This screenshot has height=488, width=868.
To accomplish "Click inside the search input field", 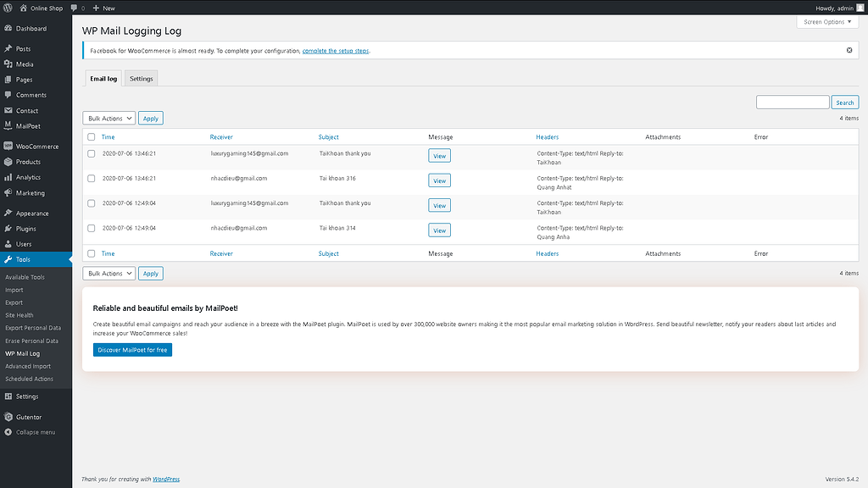I will coord(793,101).
